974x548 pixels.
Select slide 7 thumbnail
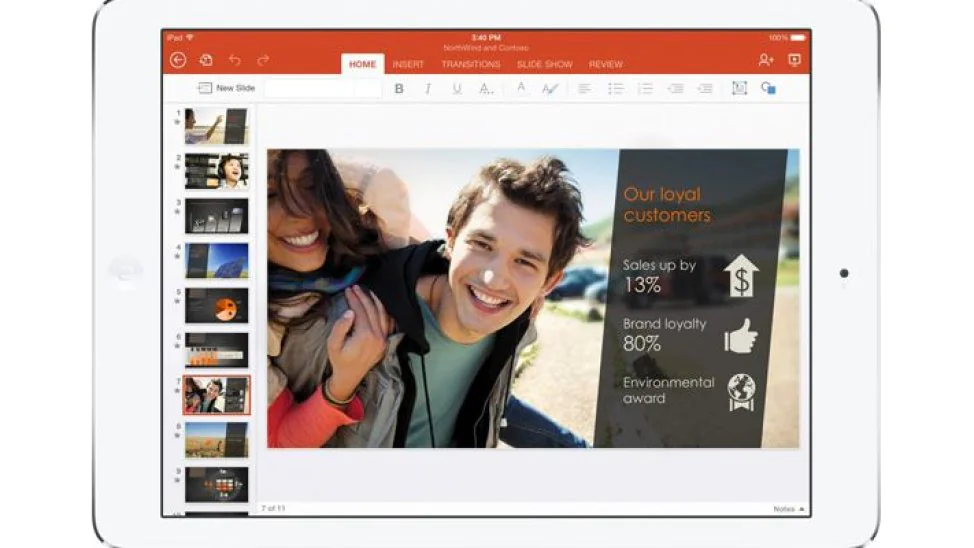pyautogui.click(x=216, y=395)
